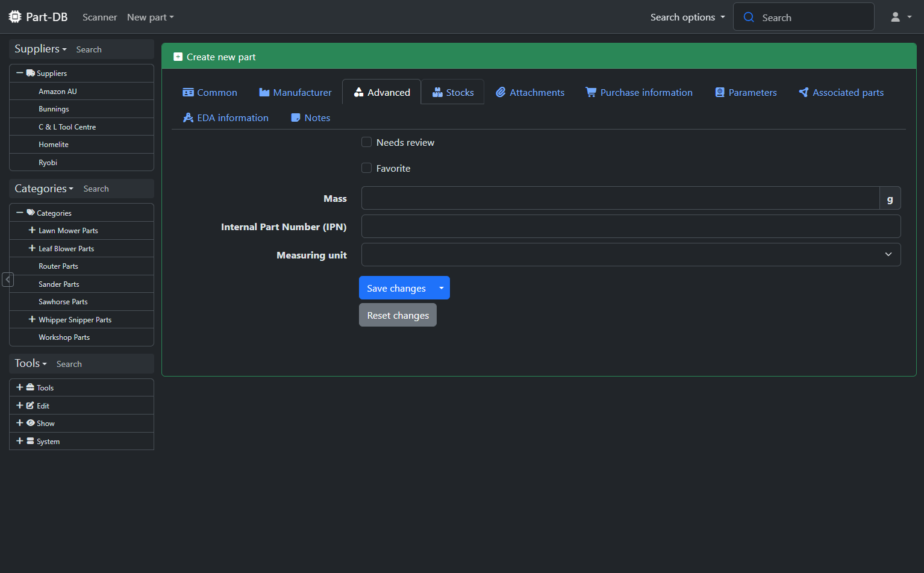This screenshot has height=573, width=924.
Task: Expand the Leaf Blower Parts category
Action: (32, 248)
